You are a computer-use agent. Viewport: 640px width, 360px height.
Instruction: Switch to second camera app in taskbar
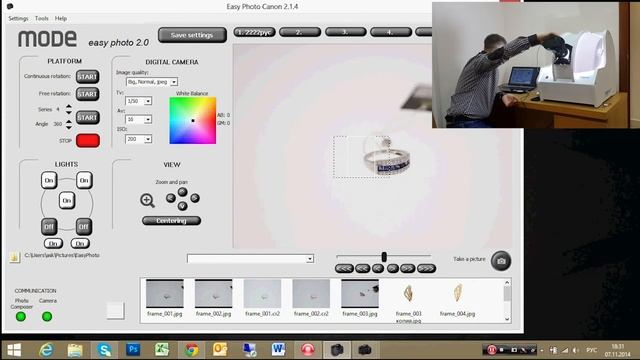[364, 350]
